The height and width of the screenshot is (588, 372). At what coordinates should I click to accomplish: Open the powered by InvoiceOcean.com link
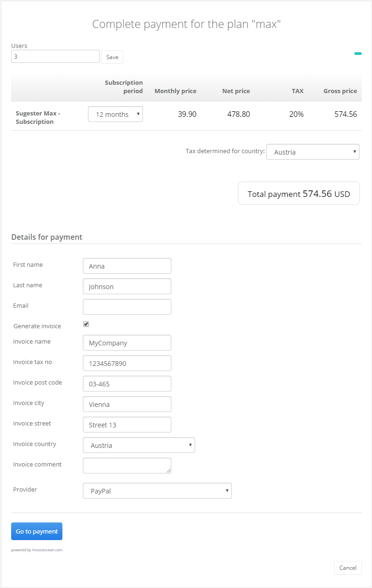tap(37, 550)
